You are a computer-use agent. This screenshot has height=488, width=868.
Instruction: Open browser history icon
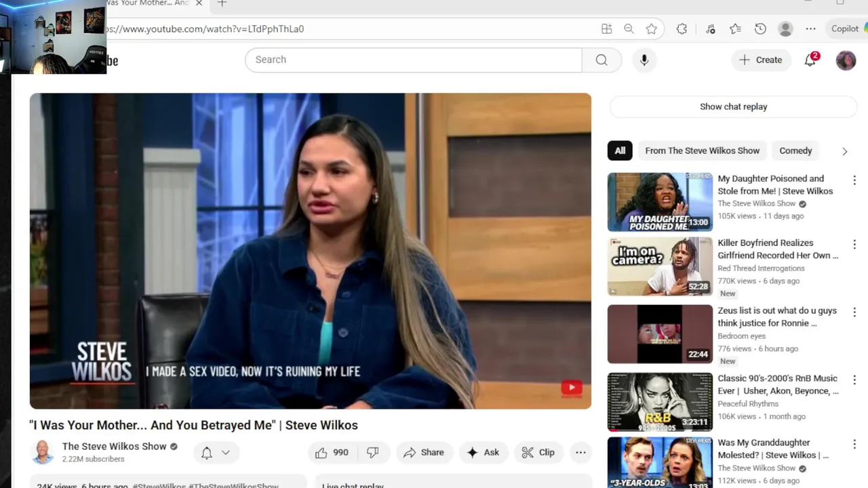click(x=760, y=28)
